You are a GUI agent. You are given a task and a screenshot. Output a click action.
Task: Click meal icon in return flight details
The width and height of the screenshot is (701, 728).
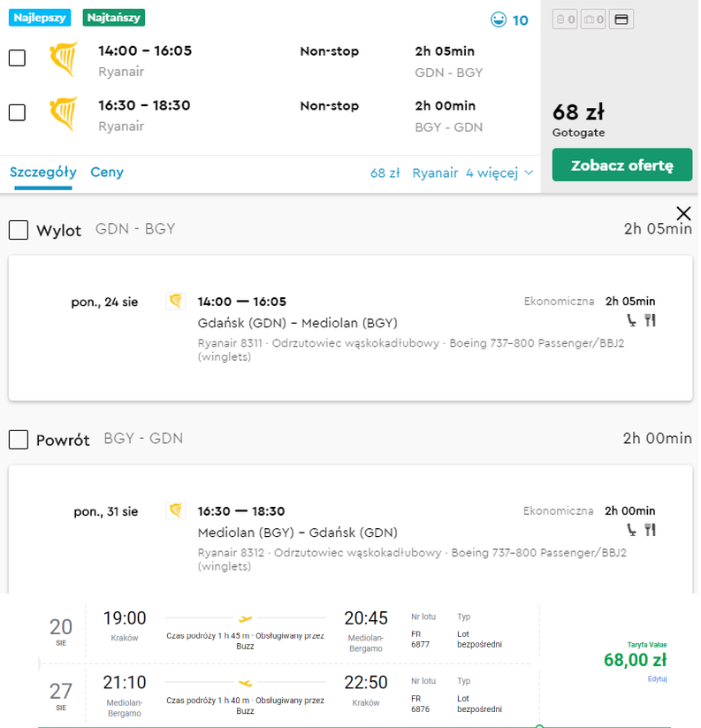pyautogui.click(x=651, y=530)
